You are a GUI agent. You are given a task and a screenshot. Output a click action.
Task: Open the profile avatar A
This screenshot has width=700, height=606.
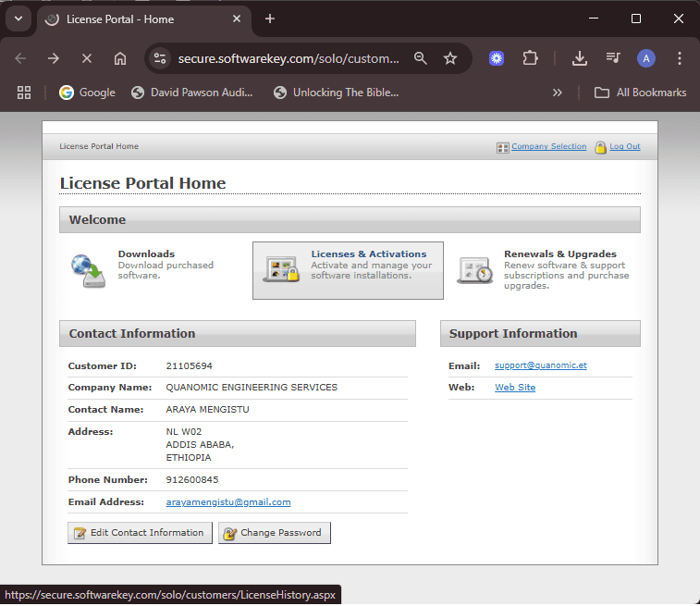click(x=646, y=58)
